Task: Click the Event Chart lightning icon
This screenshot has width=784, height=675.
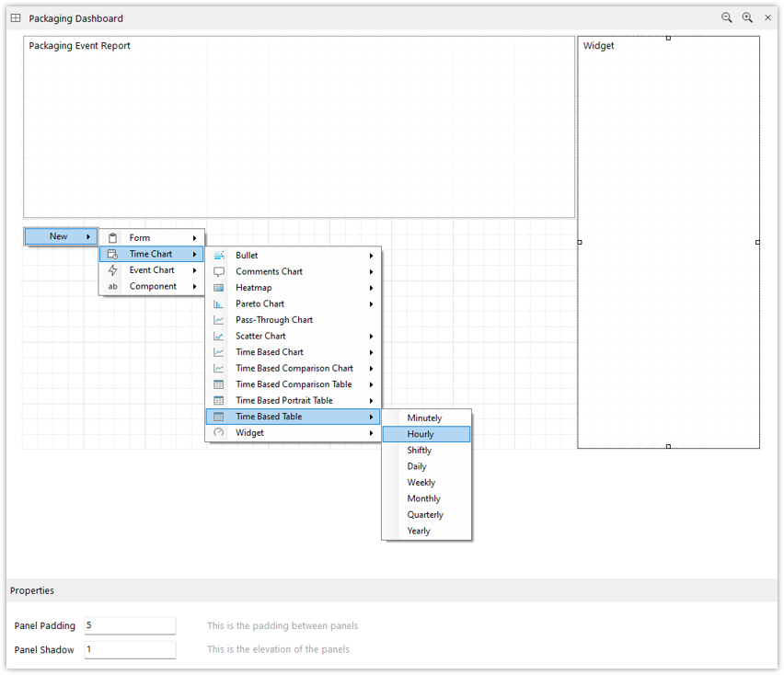Action: tap(113, 270)
